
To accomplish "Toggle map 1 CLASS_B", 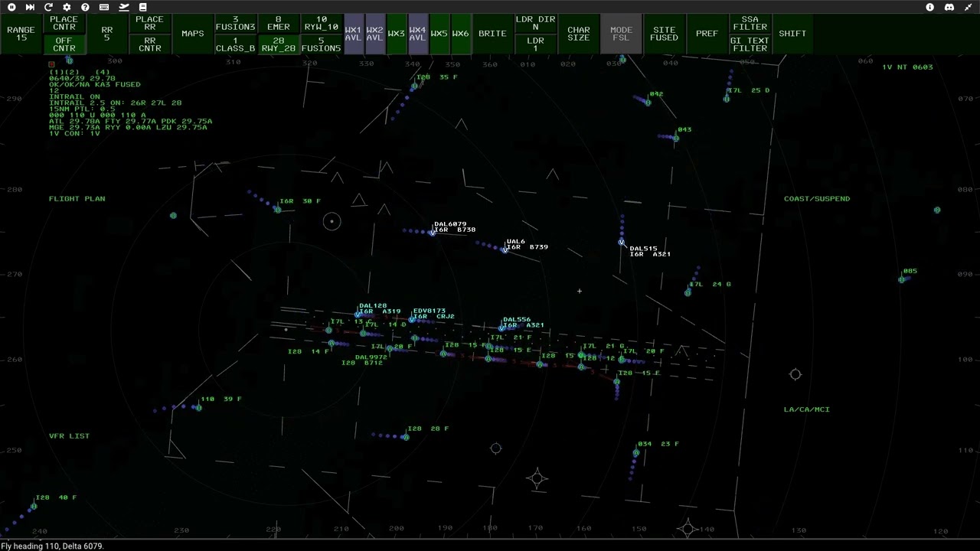I will (236, 44).
